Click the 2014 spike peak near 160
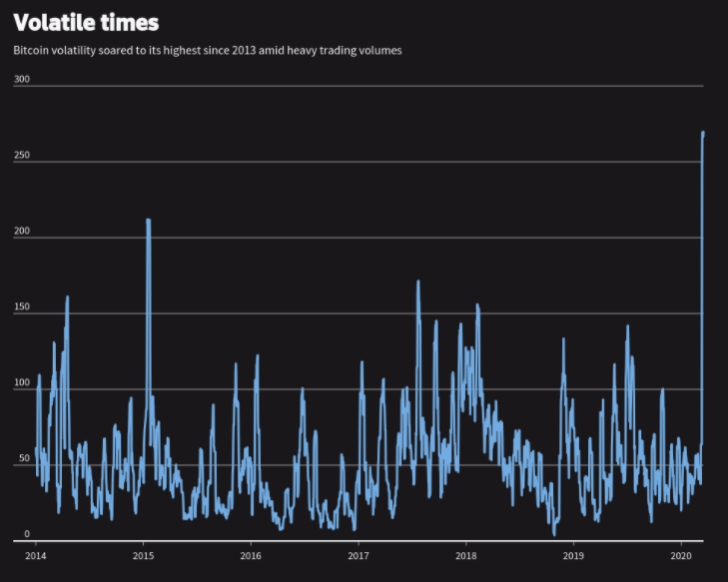Image resolution: width=728 pixels, height=582 pixels. 67,296
